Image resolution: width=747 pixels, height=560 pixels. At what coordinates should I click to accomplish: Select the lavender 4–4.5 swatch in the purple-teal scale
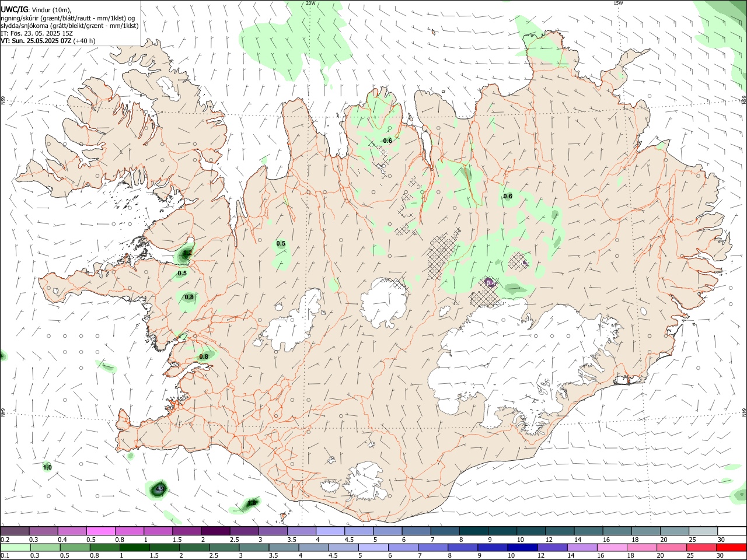330,531
